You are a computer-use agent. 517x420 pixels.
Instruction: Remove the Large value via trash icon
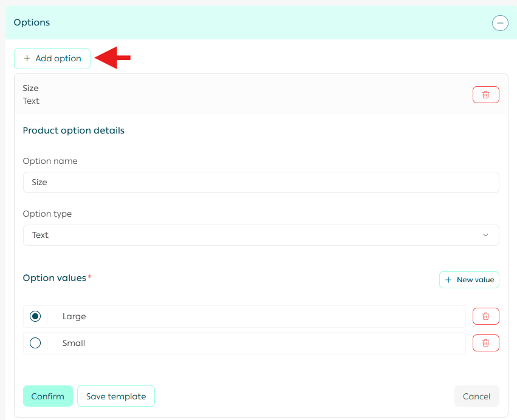(485, 316)
